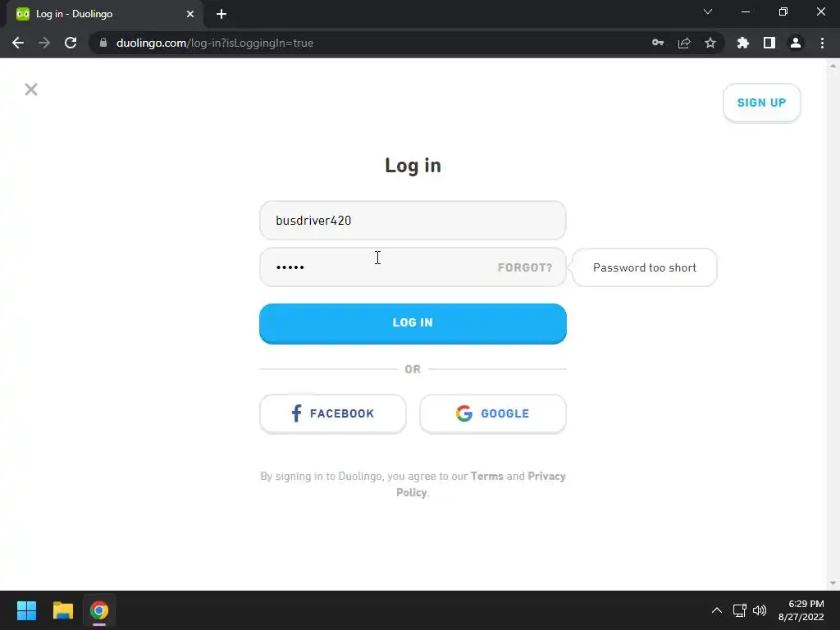
Task: Sign in with the FACEBOOK button
Action: click(x=333, y=413)
